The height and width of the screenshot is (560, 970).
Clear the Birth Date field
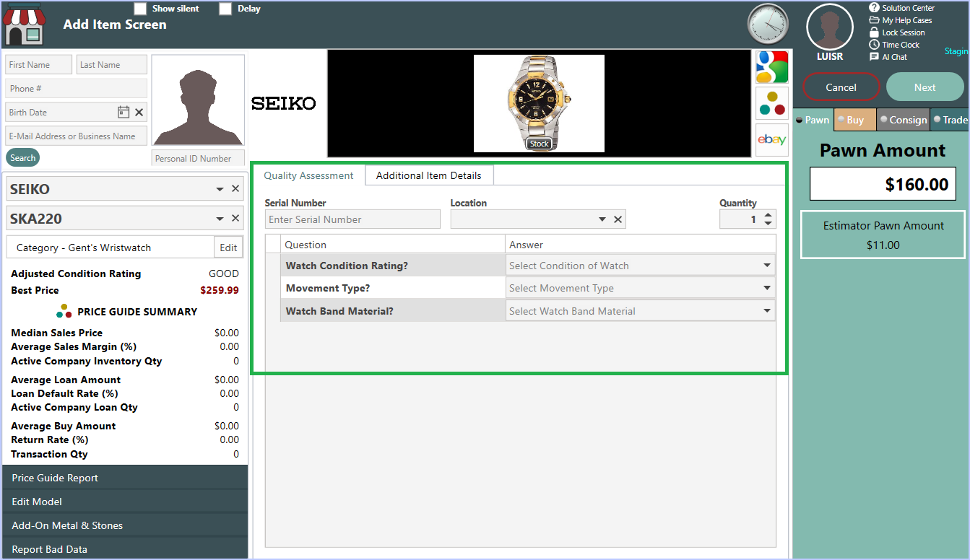139,112
